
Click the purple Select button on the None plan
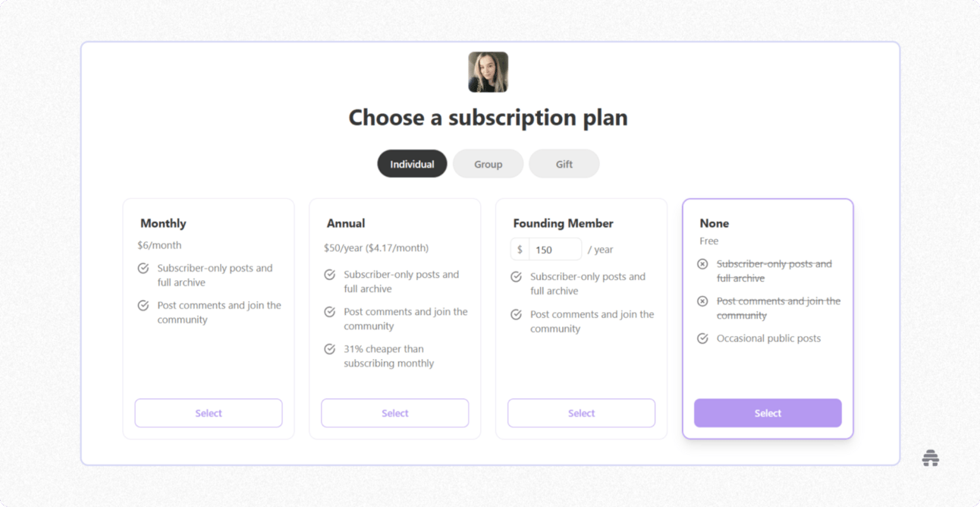point(768,413)
